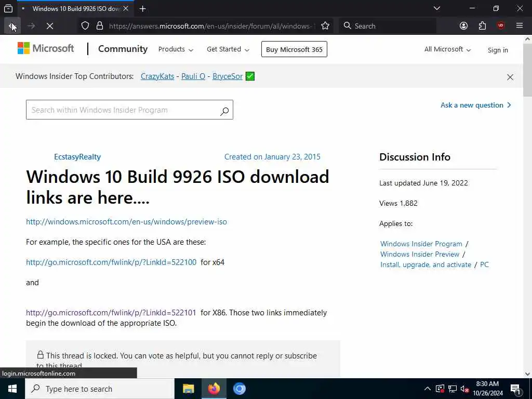
Task: Click the security warning tray icon
Action: tap(440, 389)
